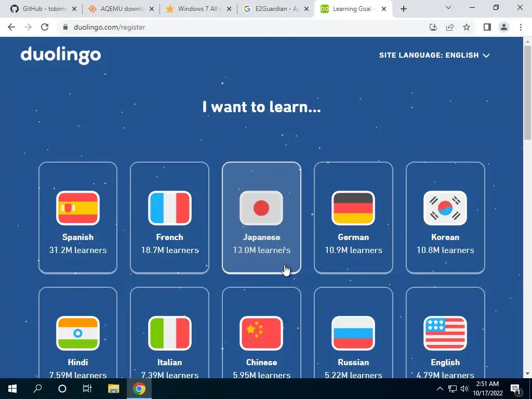532x399 pixels.
Task: Open Chrome's three-dot menu
Action: click(521, 27)
